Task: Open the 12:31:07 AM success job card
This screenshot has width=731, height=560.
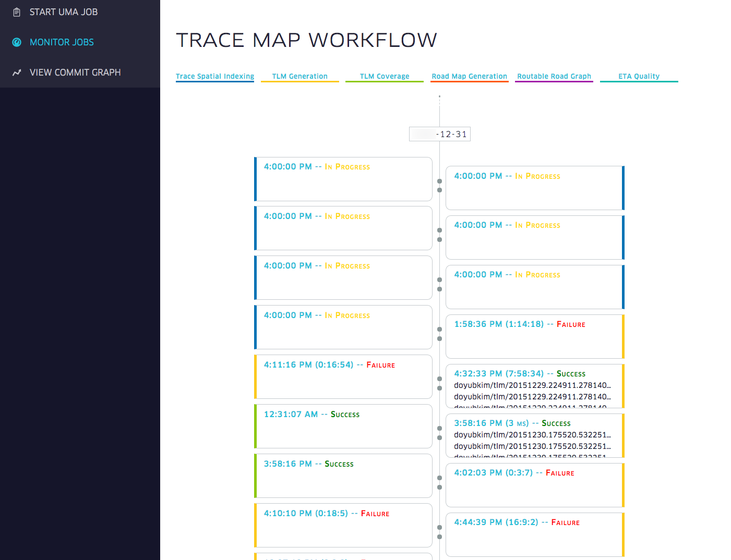Action: click(x=343, y=426)
